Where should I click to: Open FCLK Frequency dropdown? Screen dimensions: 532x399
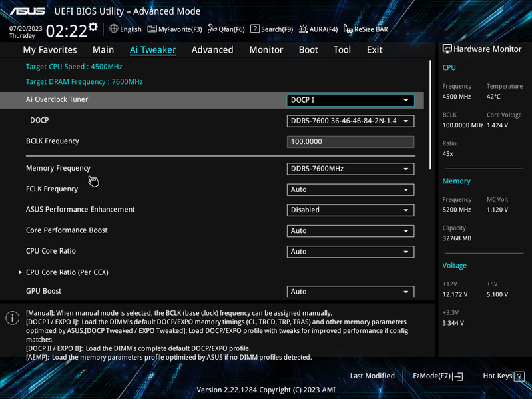[x=350, y=189]
